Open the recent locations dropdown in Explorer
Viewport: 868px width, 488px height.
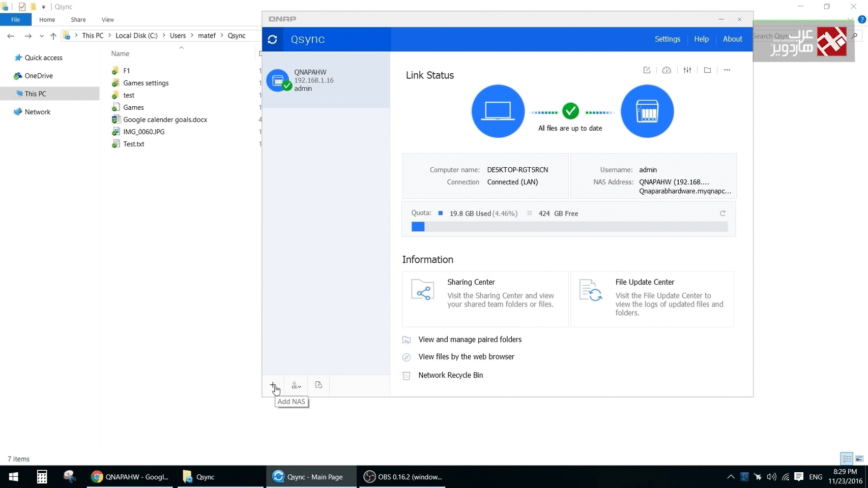pyautogui.click(x=42, y=36)
